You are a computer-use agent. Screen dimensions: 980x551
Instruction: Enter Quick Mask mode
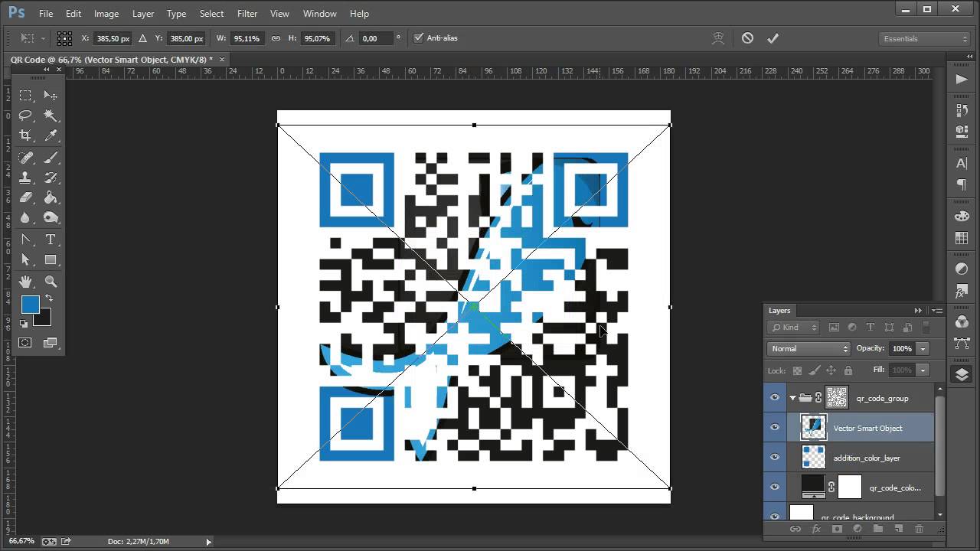point(25,342)
